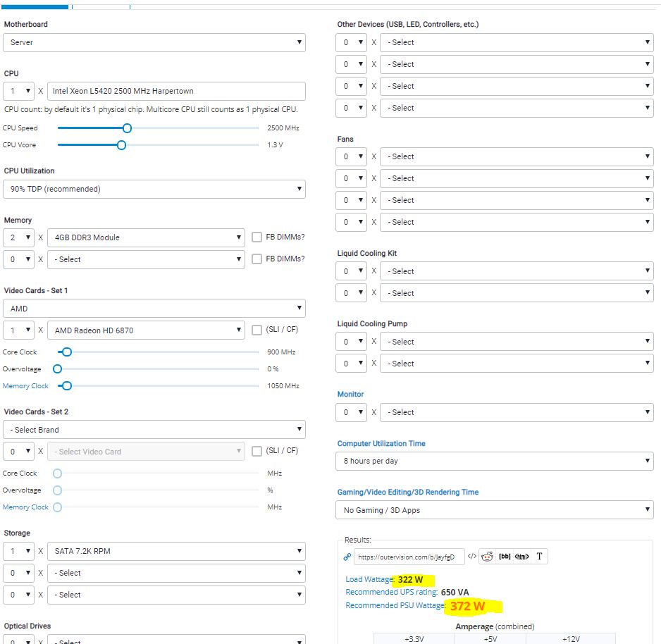Click the chain link icon beside the results URL
Viewport: 661px width, 644px height.
pos(347,557)
